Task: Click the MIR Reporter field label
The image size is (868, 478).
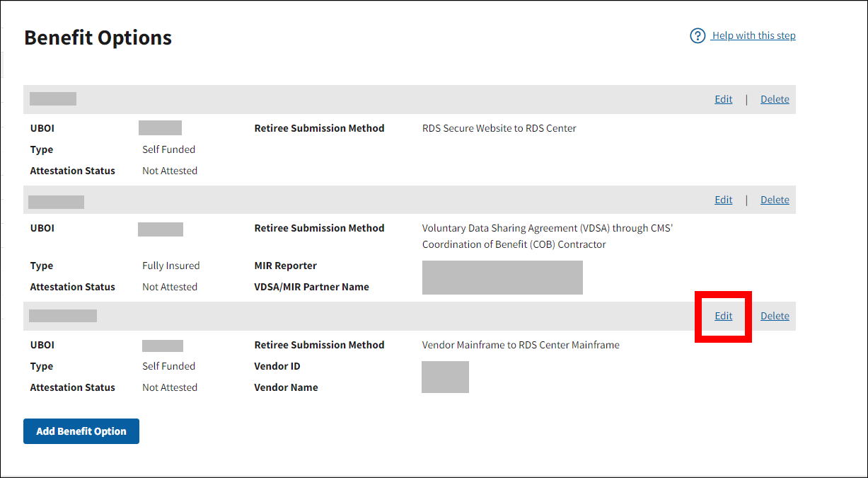Action: [x=285, y=266]
